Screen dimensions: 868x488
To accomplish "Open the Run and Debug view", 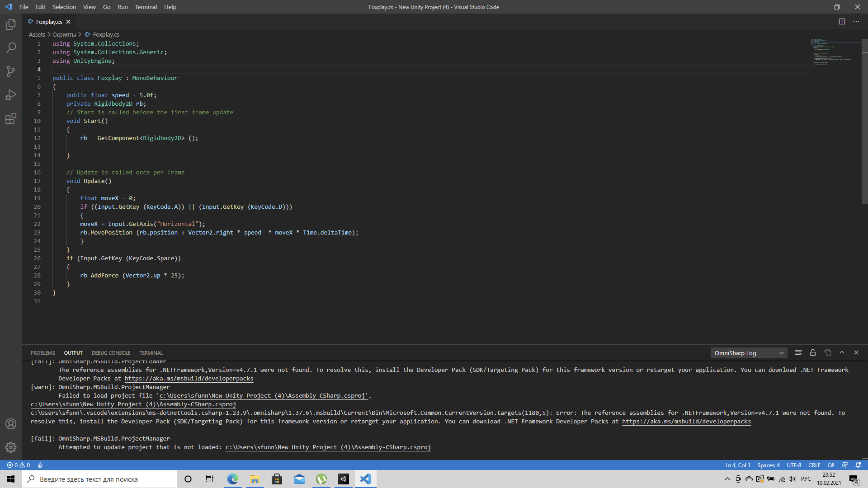I will coord(11,95).
